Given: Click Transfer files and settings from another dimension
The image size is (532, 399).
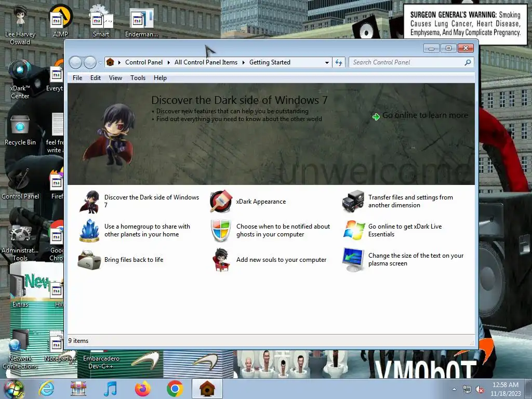Looking at the screenshot, I should [410, 201].
